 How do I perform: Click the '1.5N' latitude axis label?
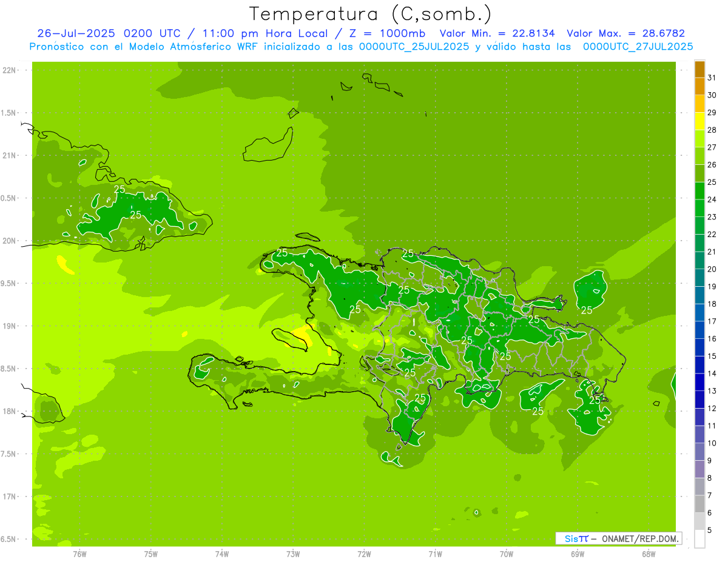pyautogui.click(x=10, y=113)
